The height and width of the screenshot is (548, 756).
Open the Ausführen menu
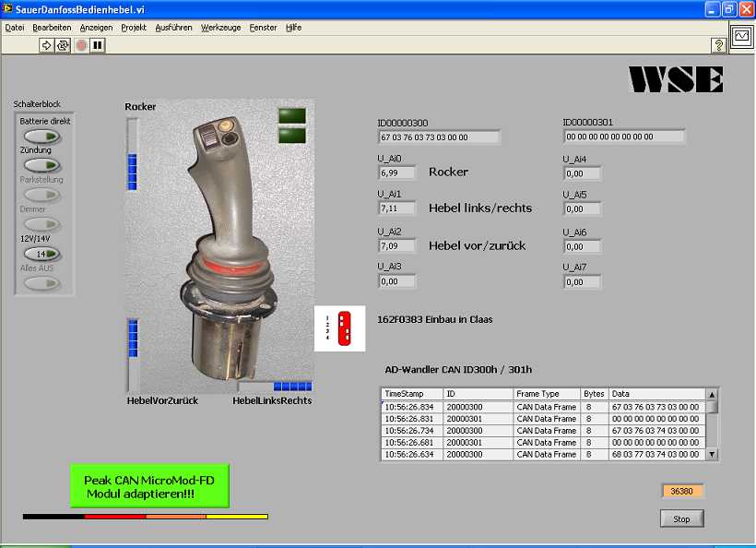tap(173, 28)
